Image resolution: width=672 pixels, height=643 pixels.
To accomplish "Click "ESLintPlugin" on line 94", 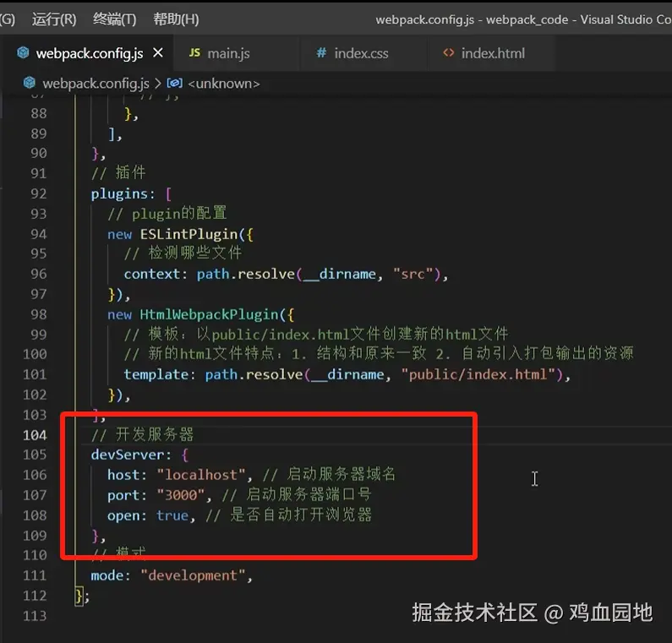I will [x=189, y=234].
